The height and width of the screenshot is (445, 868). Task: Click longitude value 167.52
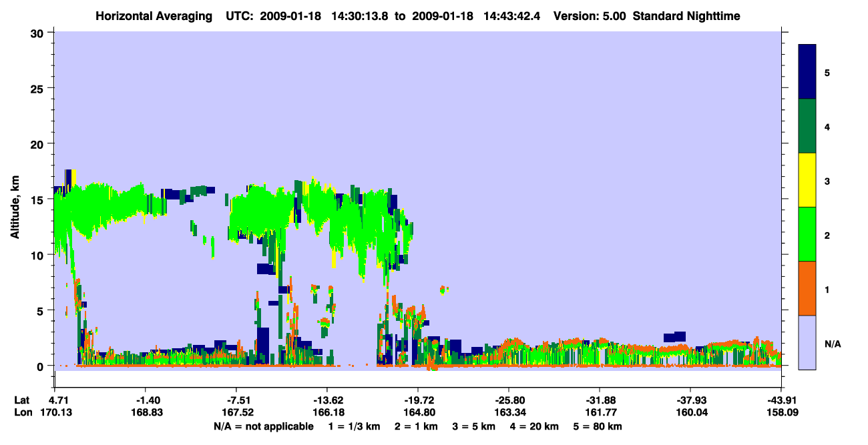tap(236, 412)
